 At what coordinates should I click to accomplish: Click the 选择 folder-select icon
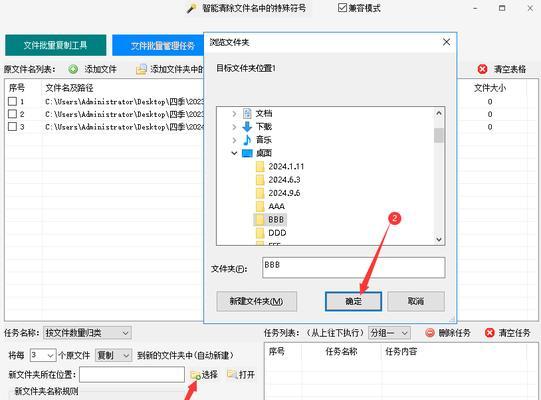(x=196, y=375)
